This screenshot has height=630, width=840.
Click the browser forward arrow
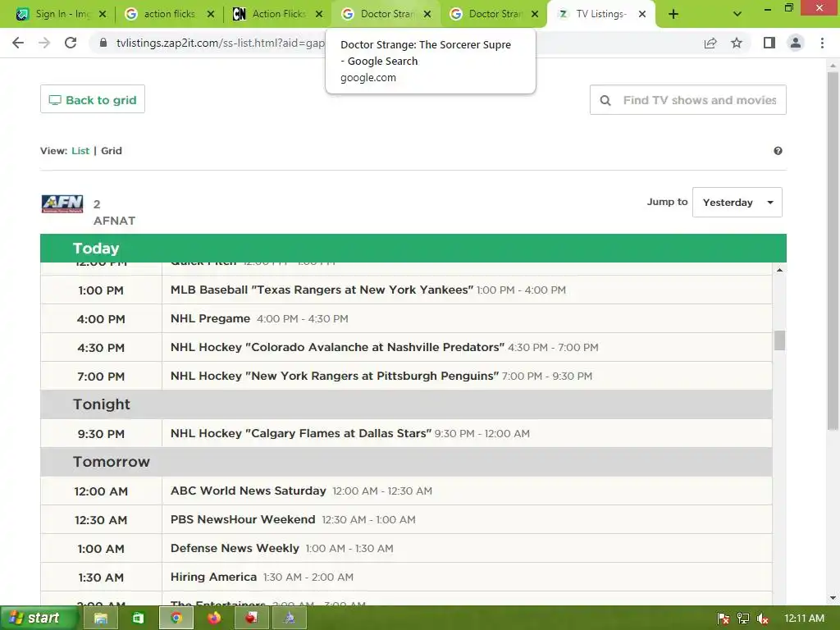(44, 43)
